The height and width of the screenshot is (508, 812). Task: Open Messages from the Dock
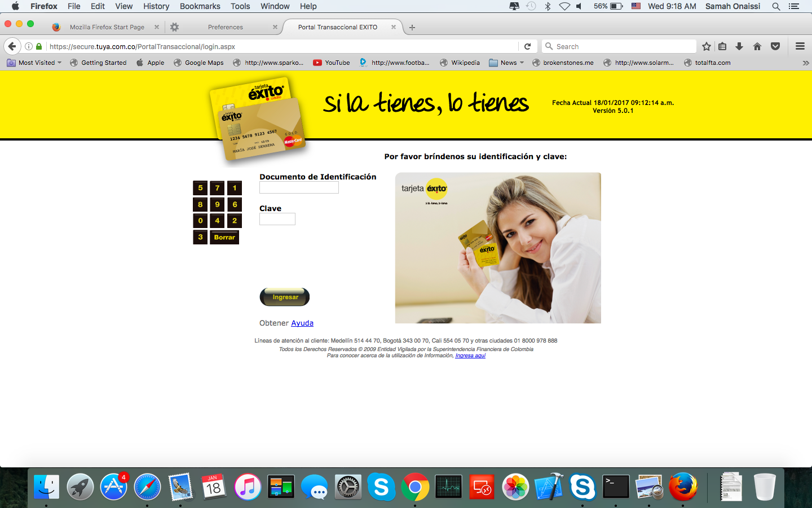314,487
